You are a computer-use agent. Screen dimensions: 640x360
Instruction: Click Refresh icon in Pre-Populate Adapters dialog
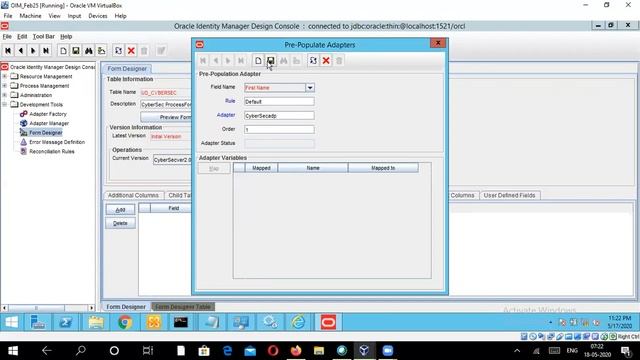click(313, 61)
